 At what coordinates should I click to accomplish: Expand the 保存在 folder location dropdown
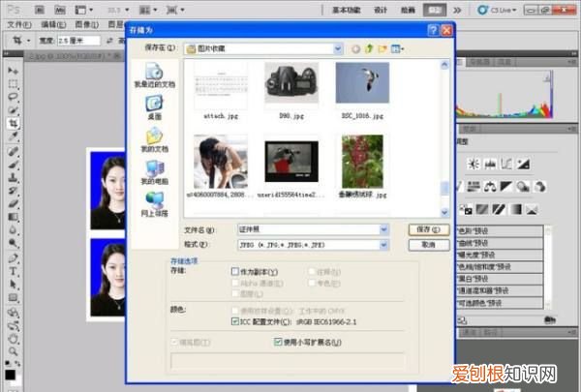[338, 48]
